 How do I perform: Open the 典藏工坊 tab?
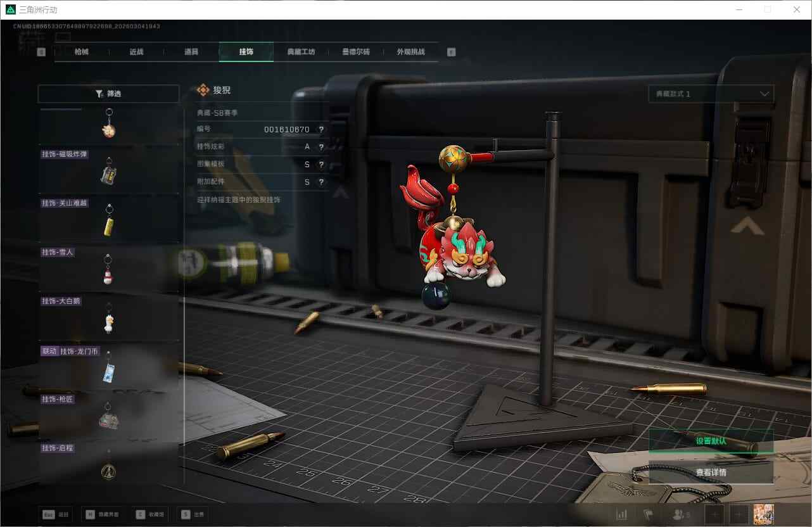coord(301,52)
